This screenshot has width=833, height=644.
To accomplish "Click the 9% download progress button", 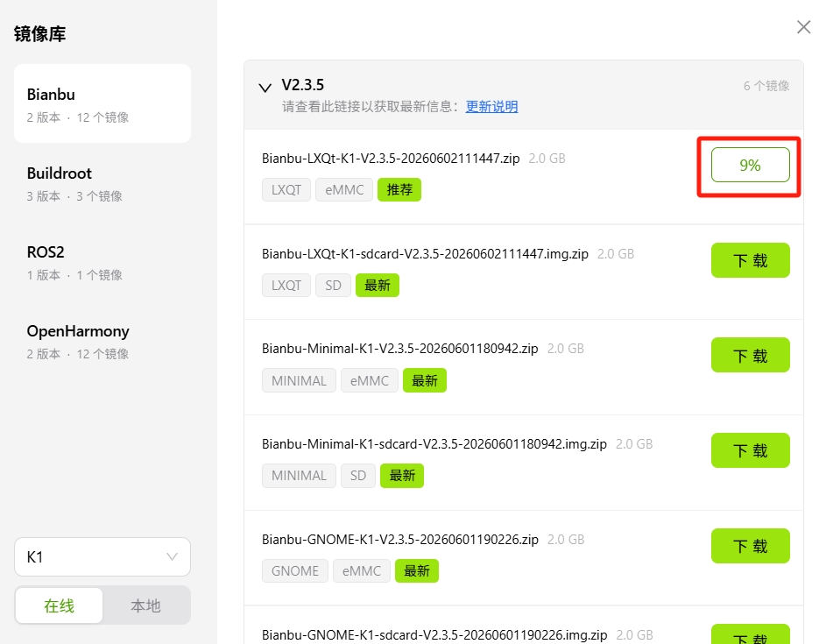I will pyautogui.click(x=750, y=165).
